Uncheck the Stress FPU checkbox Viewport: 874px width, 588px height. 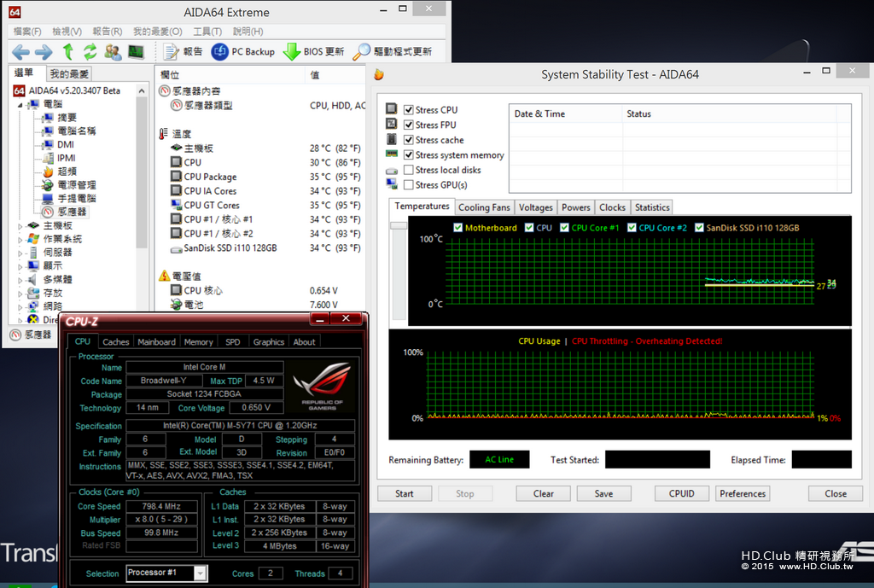click(x=409, y=125)
